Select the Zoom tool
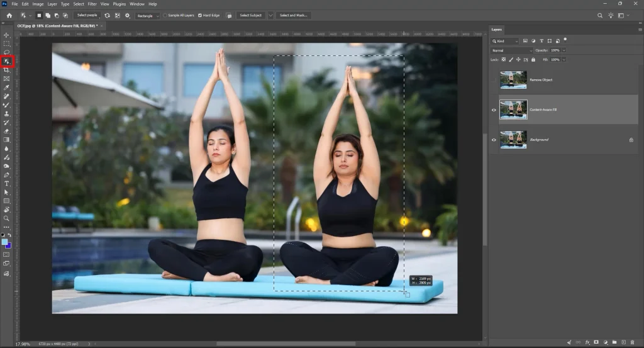The width and height of the screenshot is (644, 348). (x=6, y=218)
